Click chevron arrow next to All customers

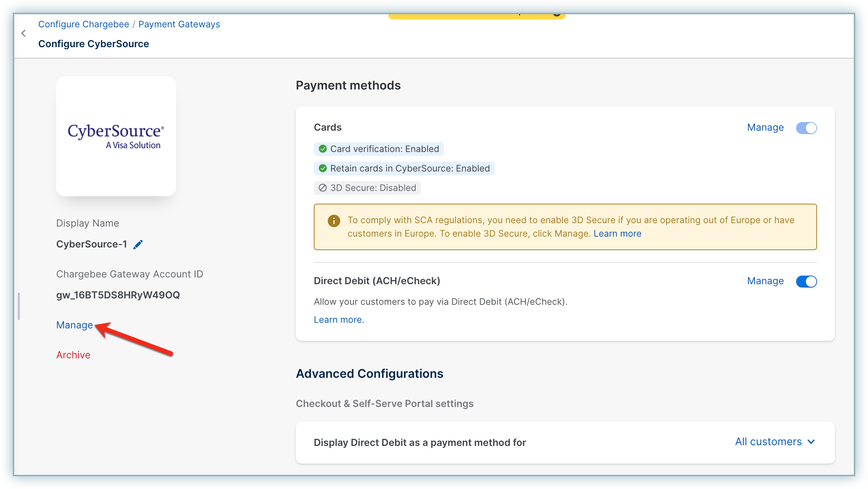pos(811,442)
